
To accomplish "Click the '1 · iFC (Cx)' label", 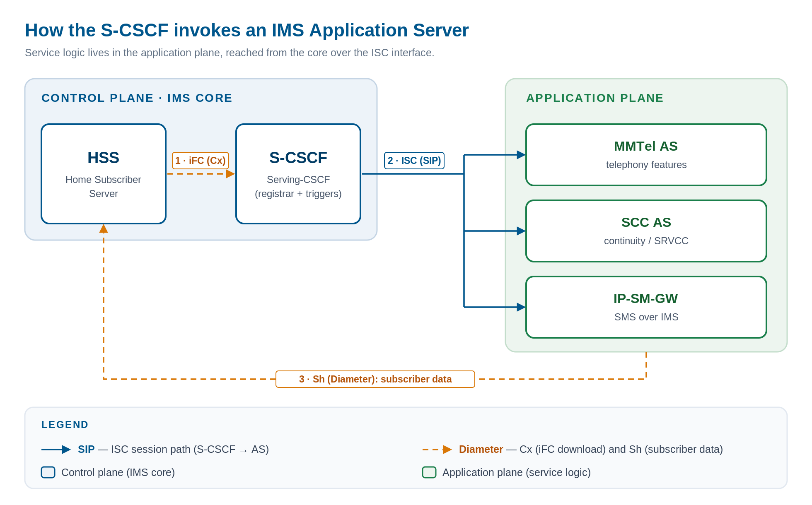I will click(x=201, y=161).
